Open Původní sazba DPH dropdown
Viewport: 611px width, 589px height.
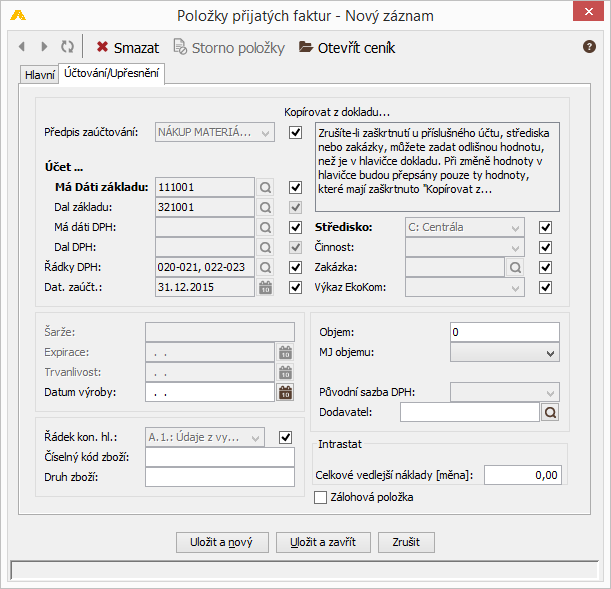505,392
